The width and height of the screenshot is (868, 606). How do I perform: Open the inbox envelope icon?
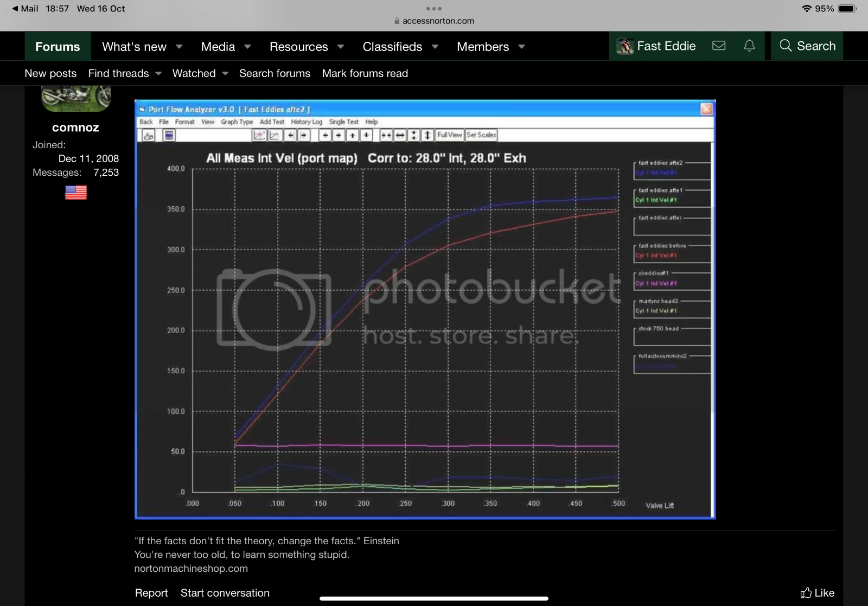pos(719,46)
